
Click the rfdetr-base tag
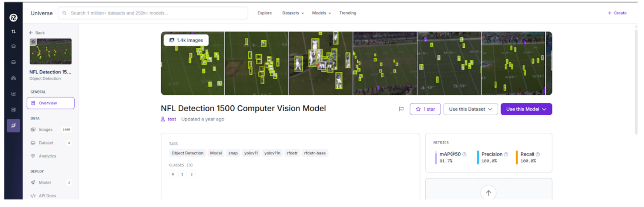(315, 153)
